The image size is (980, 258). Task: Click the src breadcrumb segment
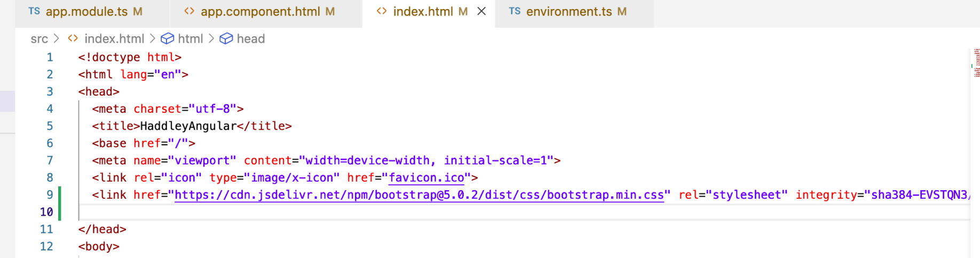tap(39, 39)
